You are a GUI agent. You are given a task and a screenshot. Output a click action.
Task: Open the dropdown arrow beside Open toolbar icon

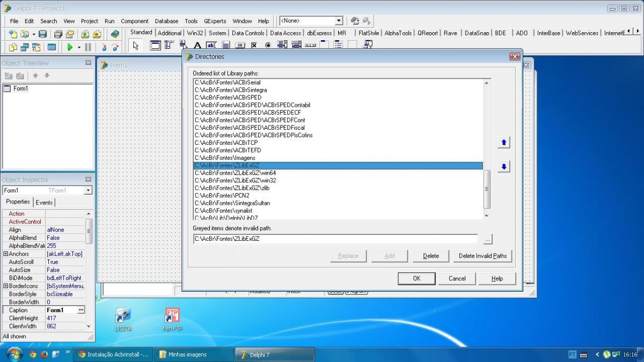(x=33, y=34)
